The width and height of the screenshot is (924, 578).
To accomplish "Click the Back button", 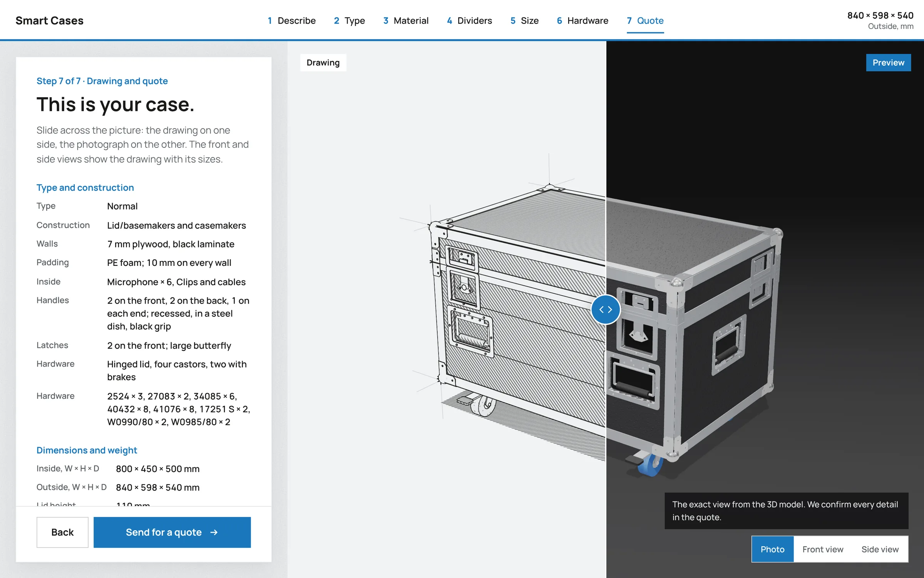I will coord(62,532).
